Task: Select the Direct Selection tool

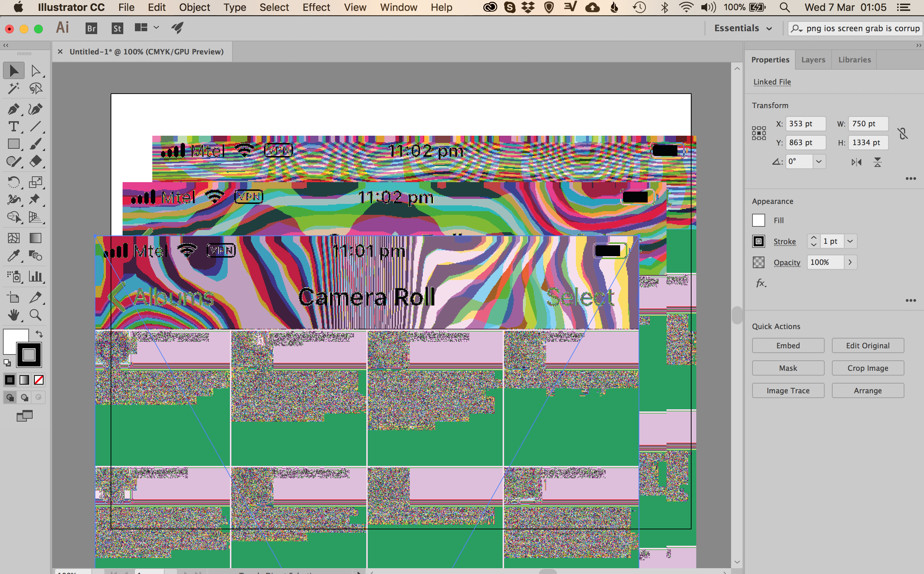Action: 35,71
